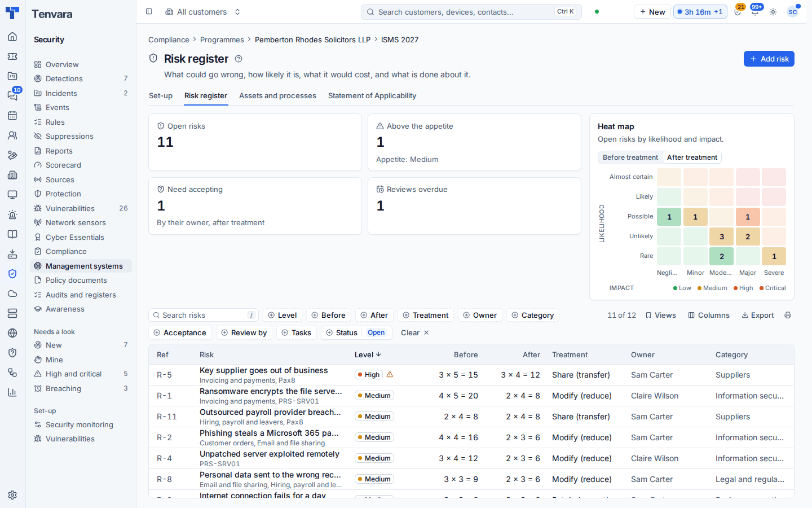Clear all filters with Clear button
The image size is (812, 508).
tap(415, 332)
